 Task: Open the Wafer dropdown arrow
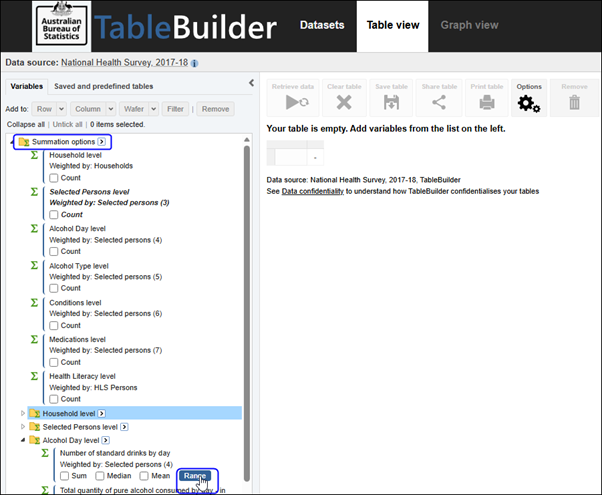click(154, 109)
